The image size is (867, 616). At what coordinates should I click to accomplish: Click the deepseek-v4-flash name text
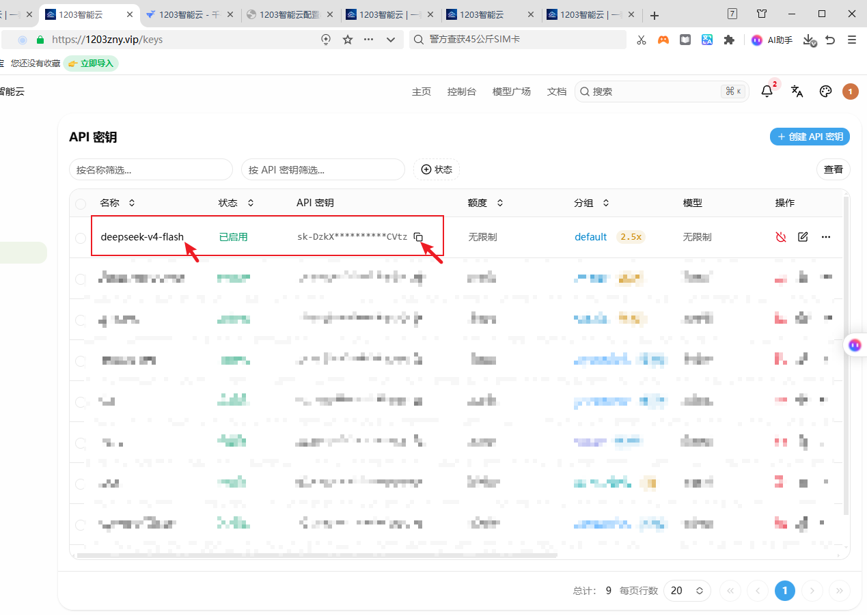click(142, 237)
